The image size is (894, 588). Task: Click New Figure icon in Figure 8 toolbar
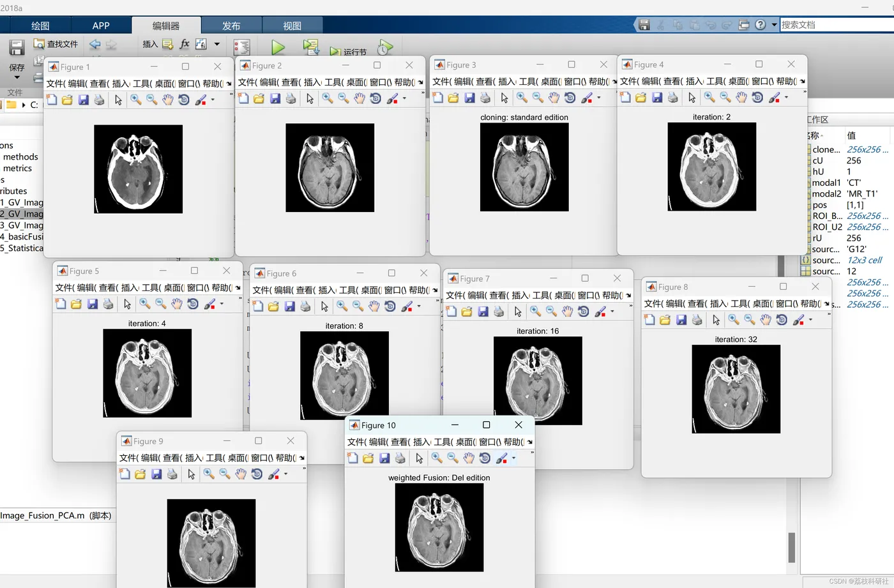pyautogui.click(x=649, y=320)
